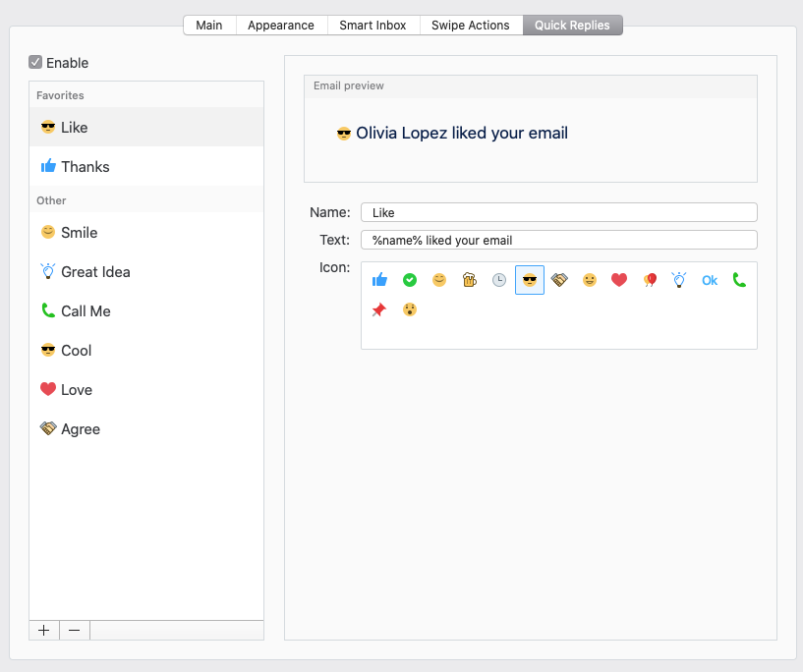The image size is (803, 672).
Task: Choose the surprised face emoji icon
Action: (410, 309)
